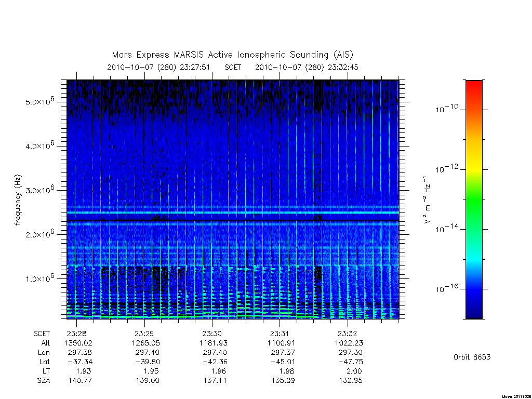Click x-axis time label '23:29'
The image size is (532, 399).
144,334
